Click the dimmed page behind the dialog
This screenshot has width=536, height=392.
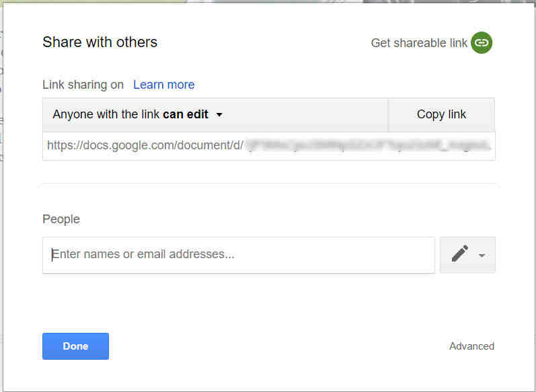point(269,1)
